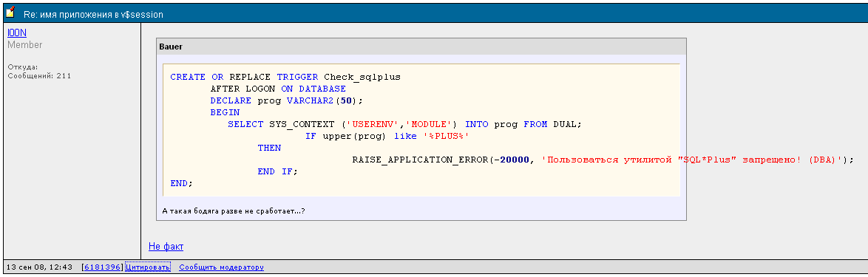Click "Сообщить модератору" report link
868x277 pixels.
coord(221,267)
